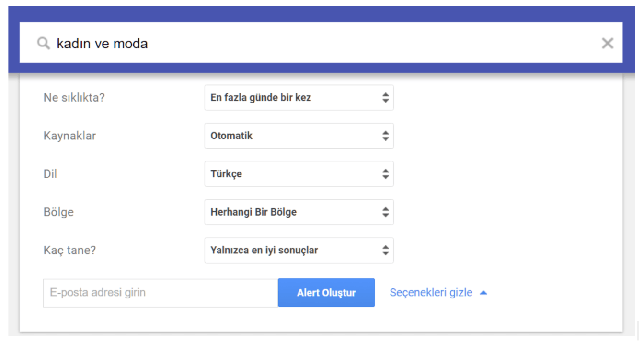Click the up-down arrows on the frequency dropdown
Screen dimensions: 644x344
386,98
